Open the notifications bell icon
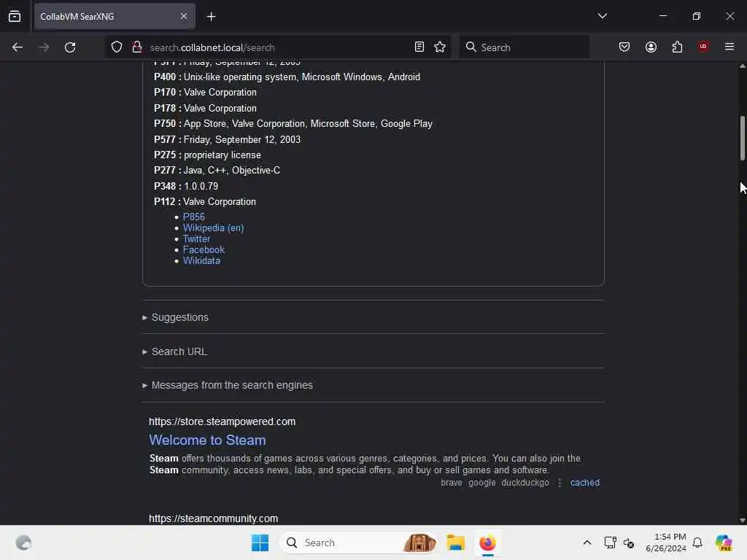 coord(697,542)
